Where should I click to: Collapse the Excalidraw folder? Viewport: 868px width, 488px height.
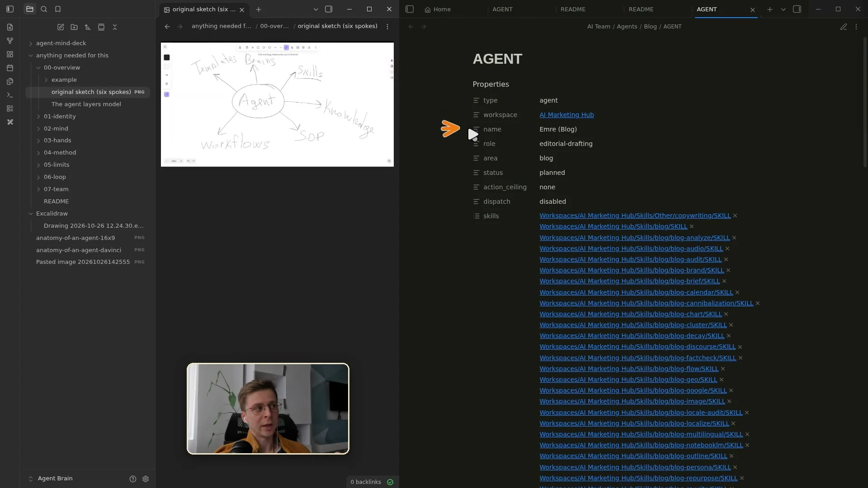point(31,214)
